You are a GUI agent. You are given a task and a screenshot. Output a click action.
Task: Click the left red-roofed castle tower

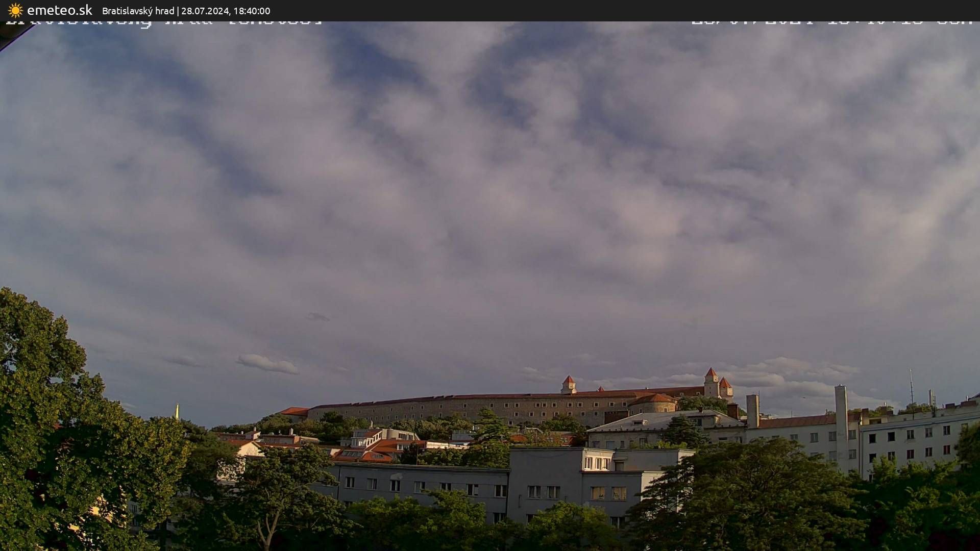tap(568, 384)
